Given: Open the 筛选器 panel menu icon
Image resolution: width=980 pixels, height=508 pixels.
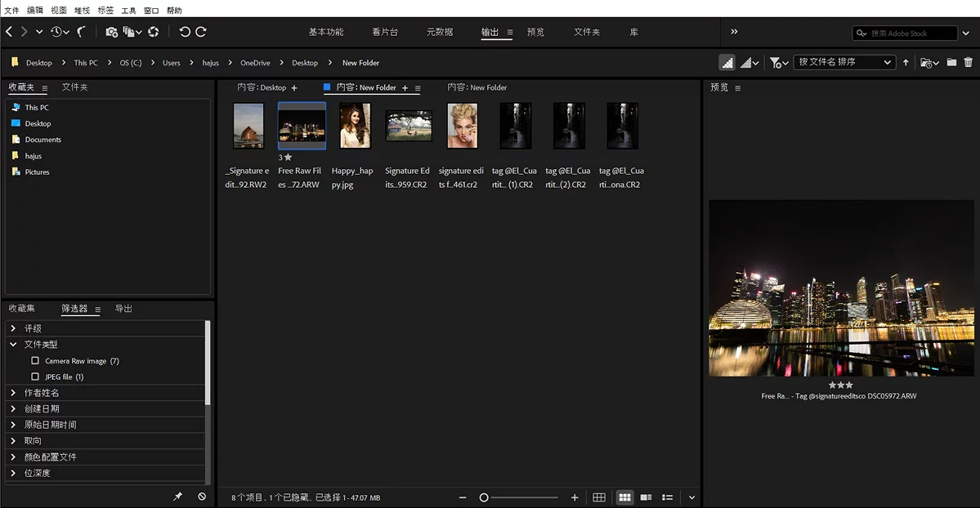Looking at the screenshot, I should pyautogui.click(x=97, y=310).
